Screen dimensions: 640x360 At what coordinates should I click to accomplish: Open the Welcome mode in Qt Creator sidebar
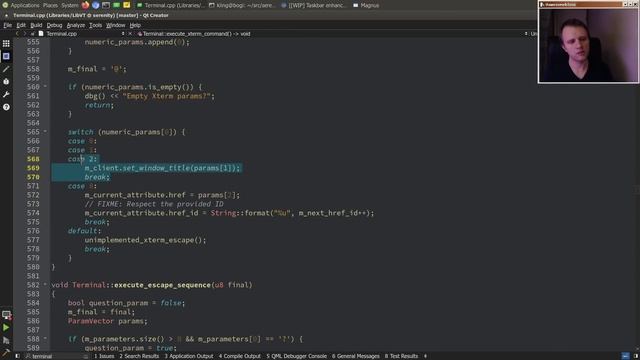pyautogui.click(x=6, y=43)
